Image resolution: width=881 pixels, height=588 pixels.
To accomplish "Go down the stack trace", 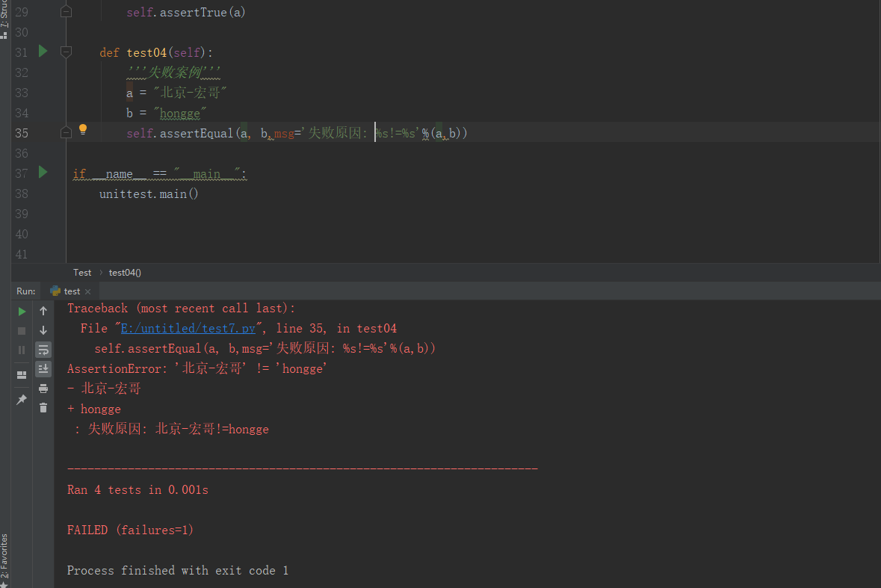I will pos(43,330).
